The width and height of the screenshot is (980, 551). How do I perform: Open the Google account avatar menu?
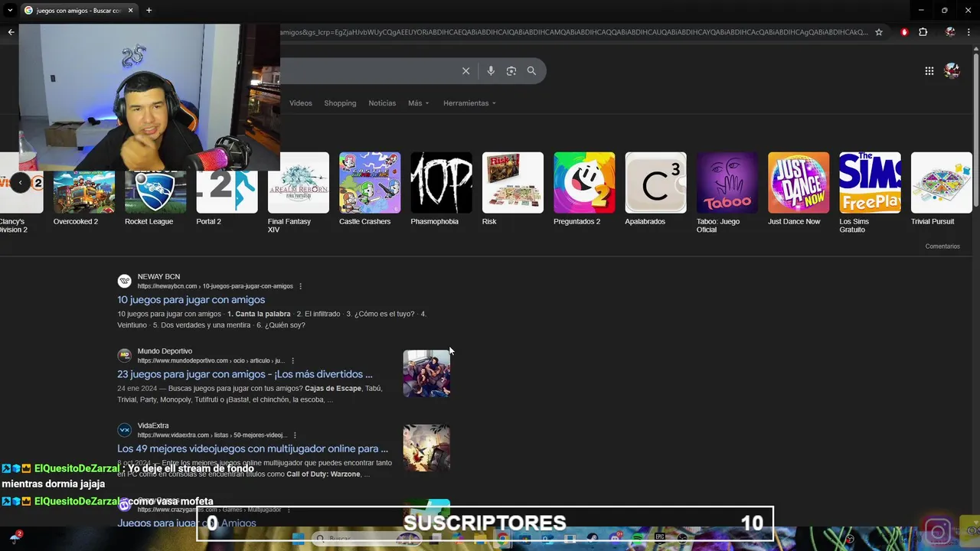[952, 70]
